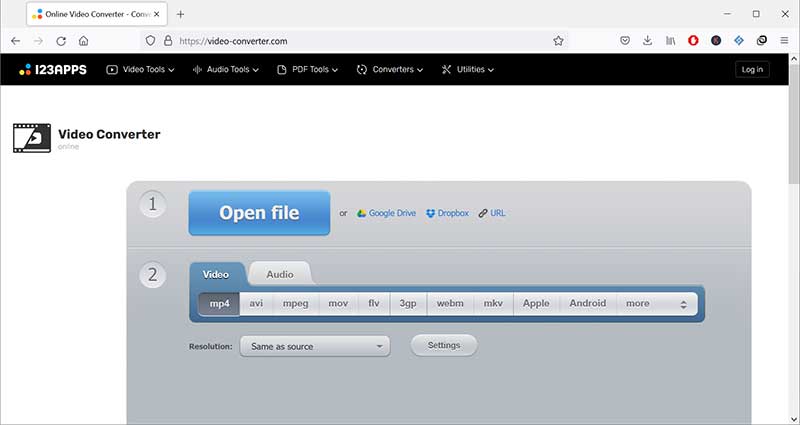Select the mp4 format option
Screen dimensions: 800x425
point(218,303)
